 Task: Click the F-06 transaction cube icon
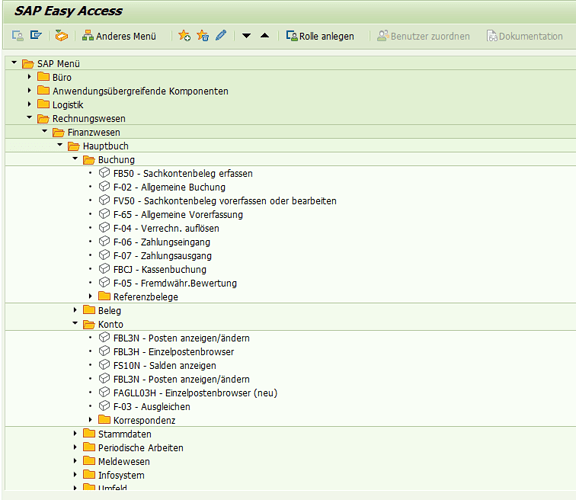pyautogui.click(x=104, y=241)
